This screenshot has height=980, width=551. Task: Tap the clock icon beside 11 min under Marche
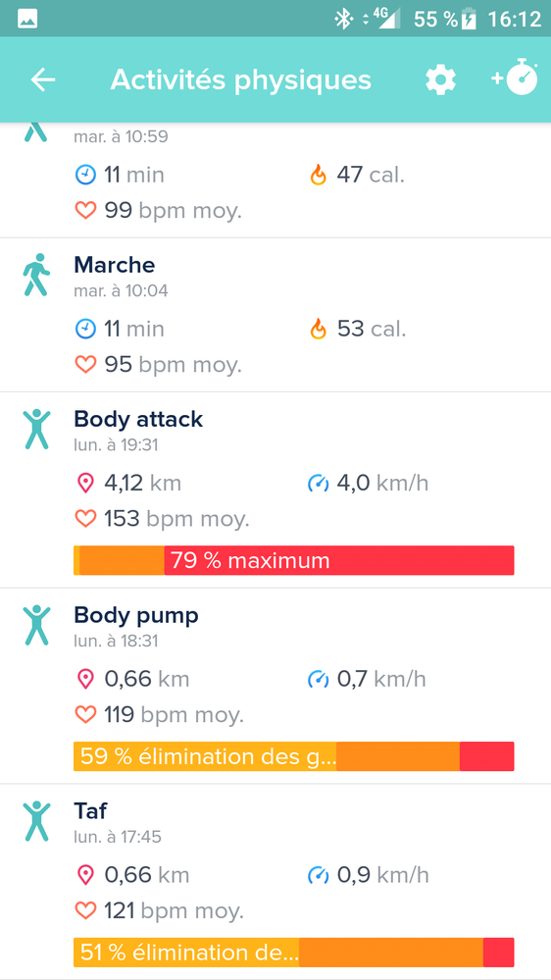tap(85, 329)
